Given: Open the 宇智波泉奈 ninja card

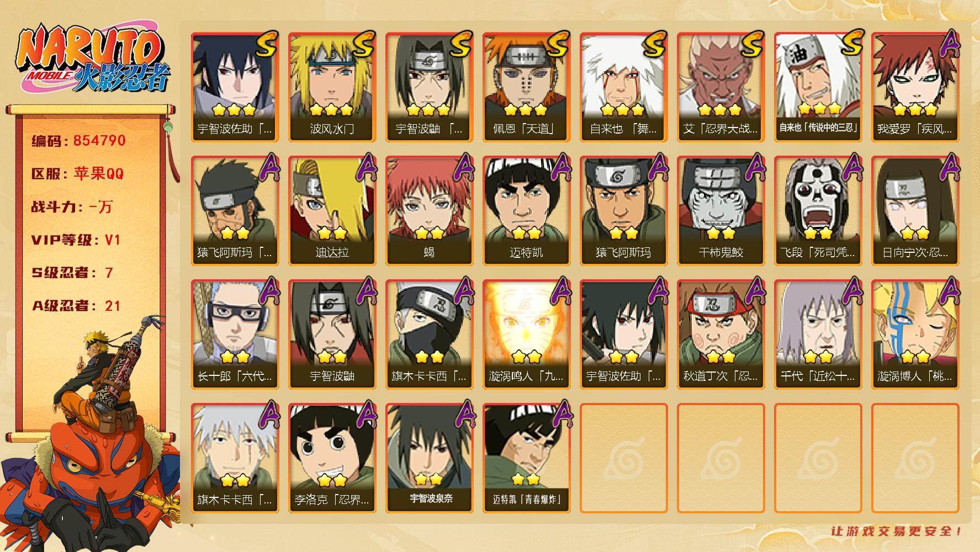Looking at the screenshot, I should [430, 458].
